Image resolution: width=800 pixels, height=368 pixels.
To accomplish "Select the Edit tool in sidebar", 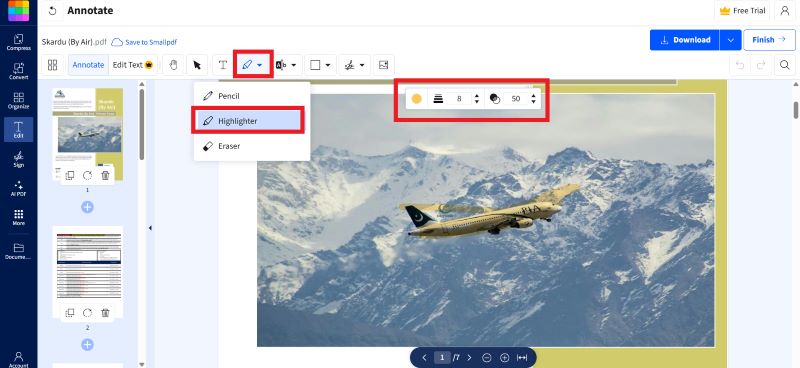I will coord(18,130).
